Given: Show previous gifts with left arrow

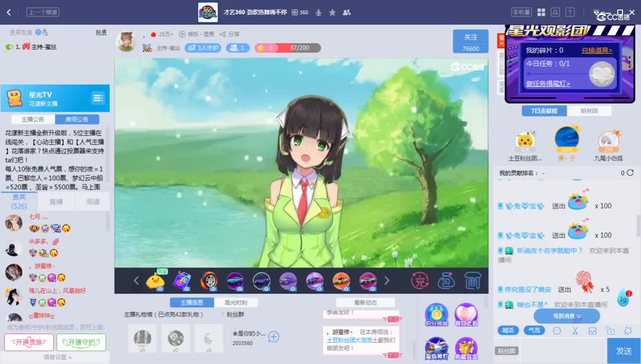Looking at the screenshot, I should pos(136,281).
